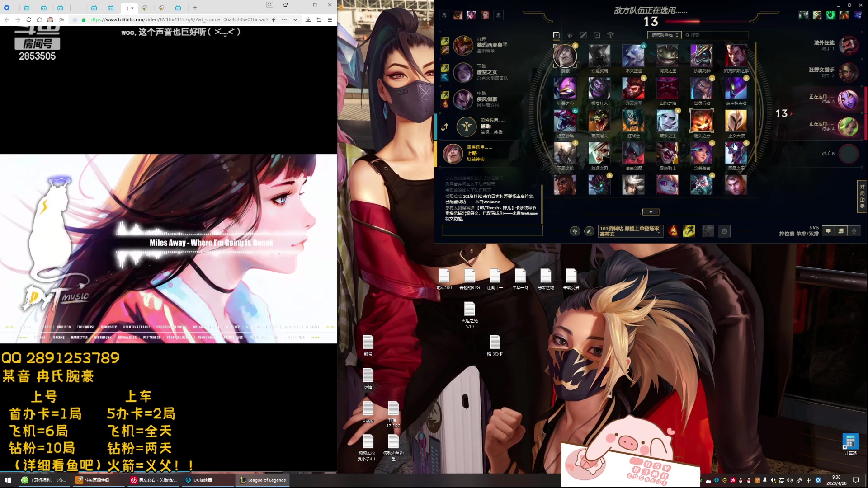Go back in the browser
The height and width of the screenshot is (488, 868).
point(6,19)
